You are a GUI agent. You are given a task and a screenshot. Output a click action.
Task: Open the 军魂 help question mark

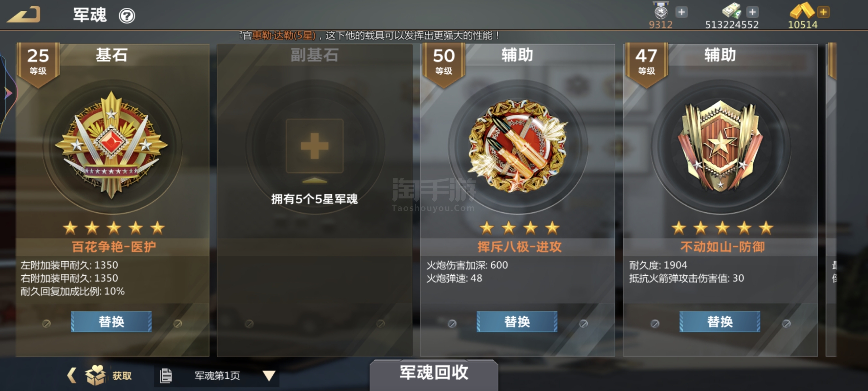coord(127,16)
